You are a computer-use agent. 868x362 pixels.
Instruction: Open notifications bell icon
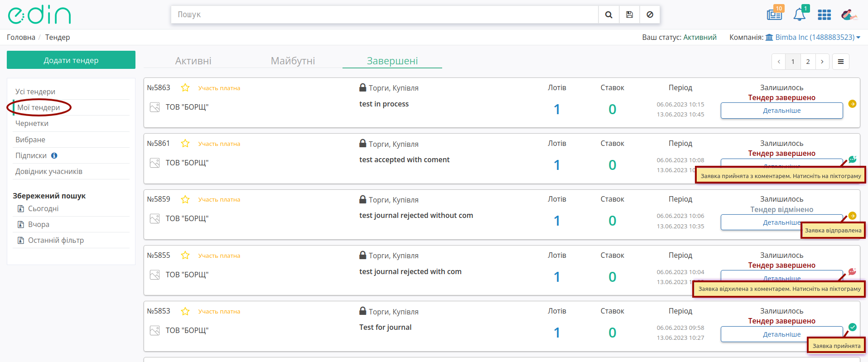click(800, 14)
